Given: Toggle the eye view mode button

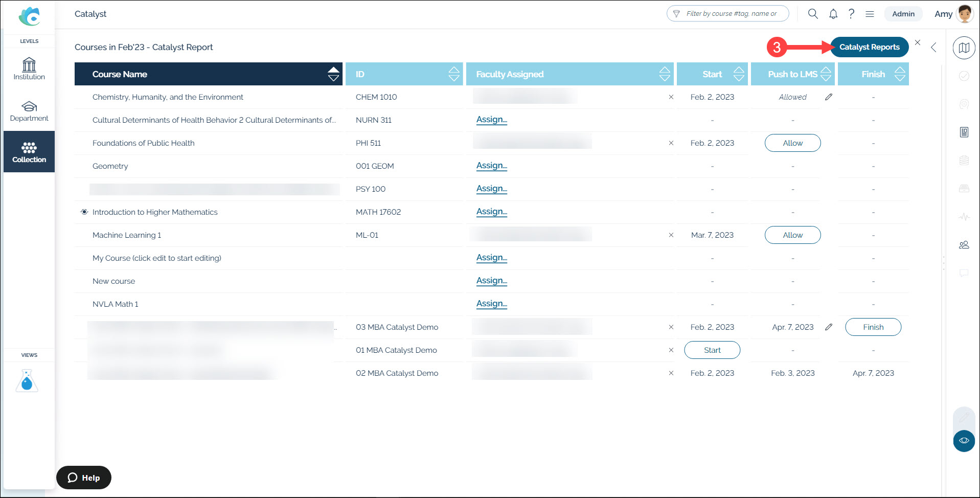Looking at the screenshot, I should pos(964,441).
